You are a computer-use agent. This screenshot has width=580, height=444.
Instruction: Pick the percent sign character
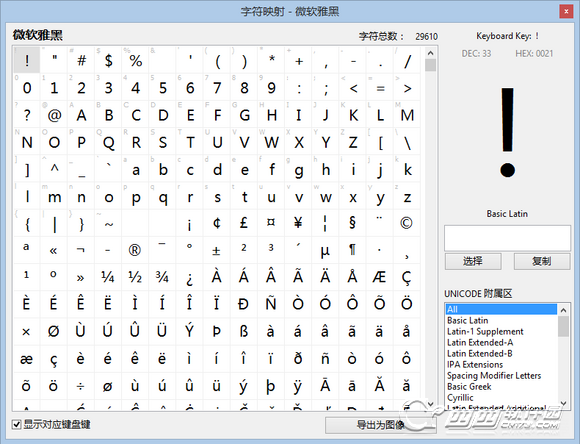(x=136, y=61)
